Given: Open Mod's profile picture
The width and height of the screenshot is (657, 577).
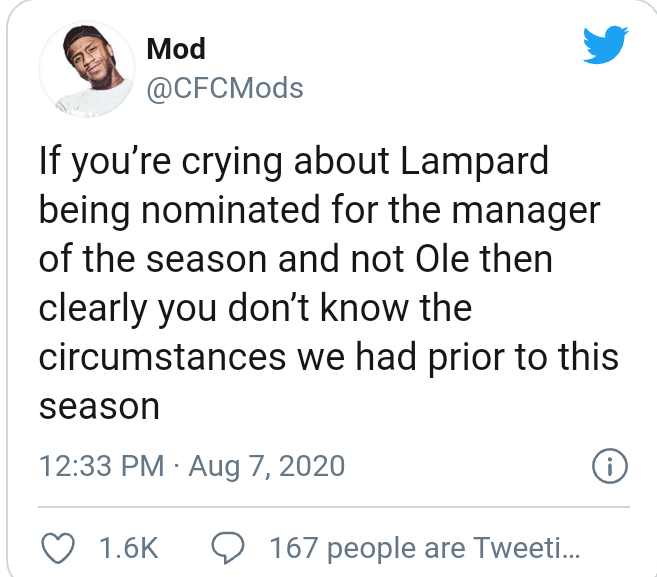Looking at the screenshot, I should [87, 69].
